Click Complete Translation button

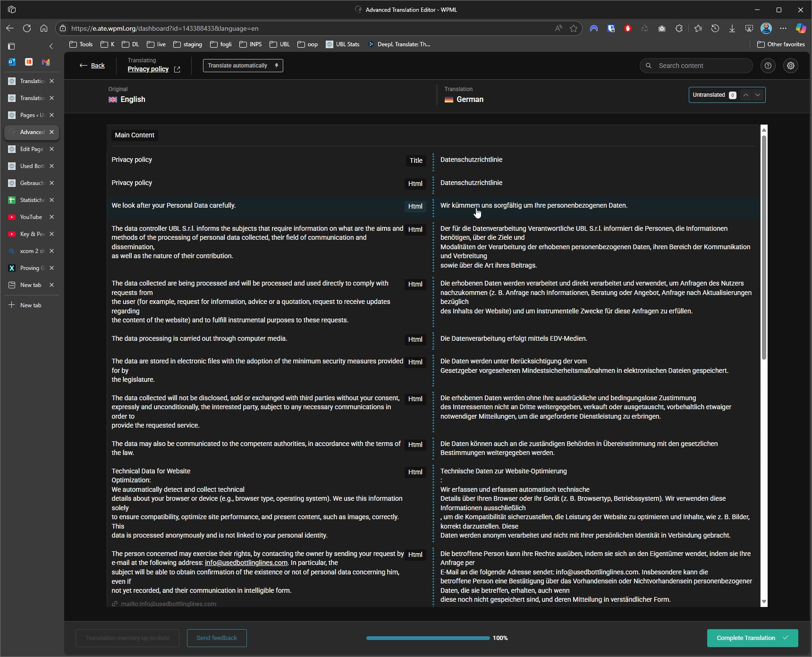point(753,638)
